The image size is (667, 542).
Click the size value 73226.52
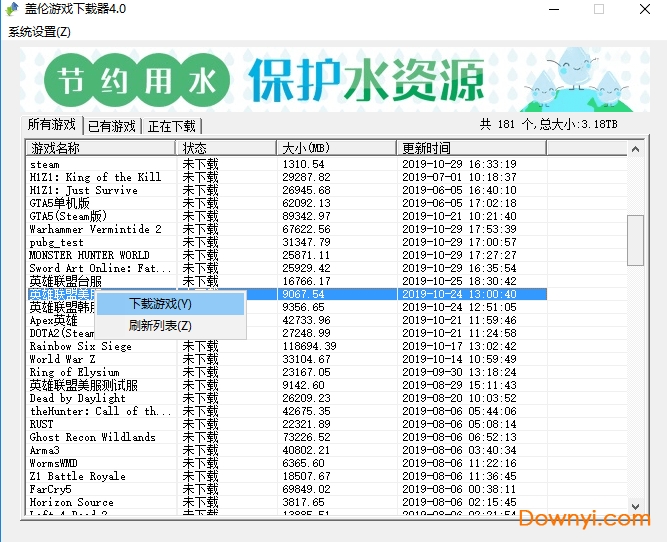(306, 437)
